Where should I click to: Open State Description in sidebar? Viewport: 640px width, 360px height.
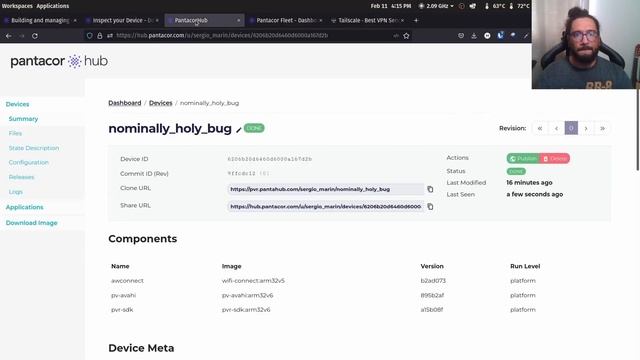point(34,148)
